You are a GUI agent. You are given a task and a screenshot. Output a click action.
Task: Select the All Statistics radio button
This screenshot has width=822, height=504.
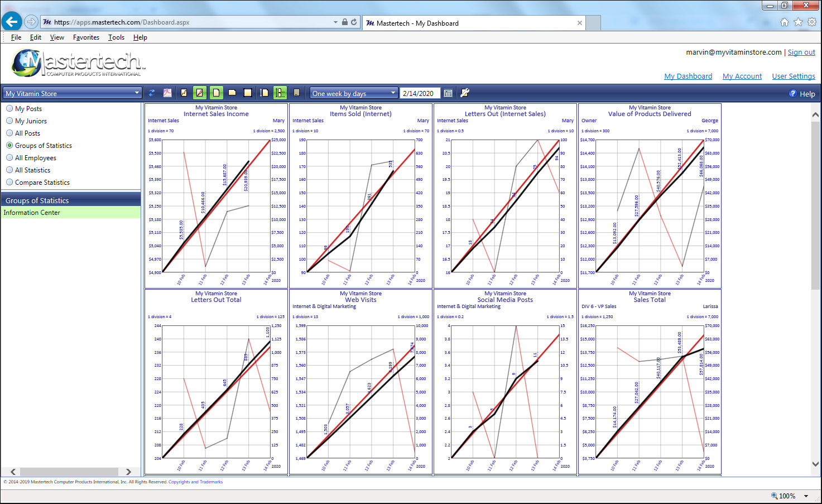click(x=9, y=170)
